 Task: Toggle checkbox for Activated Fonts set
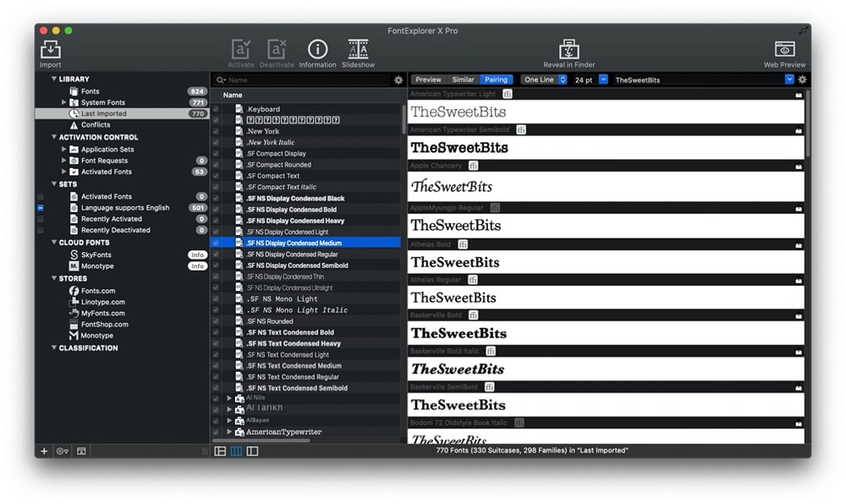click(41, 197)
